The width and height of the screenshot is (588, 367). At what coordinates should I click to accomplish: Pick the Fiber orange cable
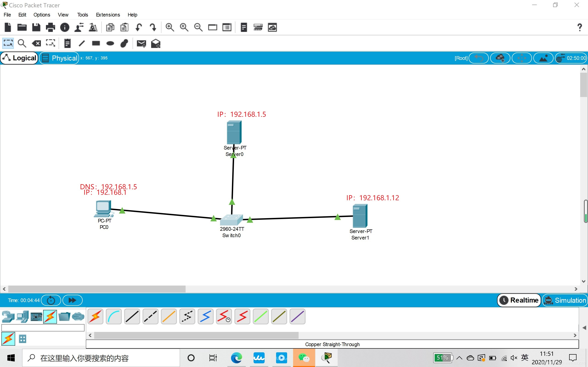[x=169, y=317]
